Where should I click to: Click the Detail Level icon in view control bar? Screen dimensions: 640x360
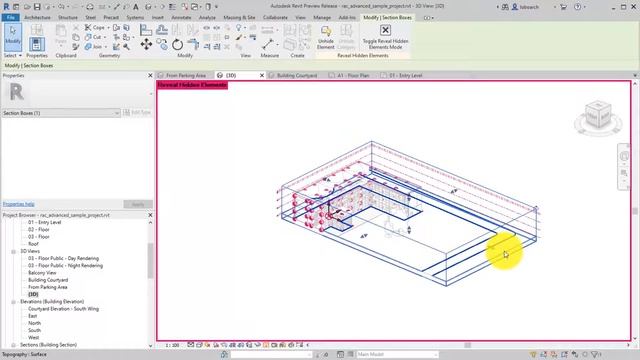[x=191, y=345]
